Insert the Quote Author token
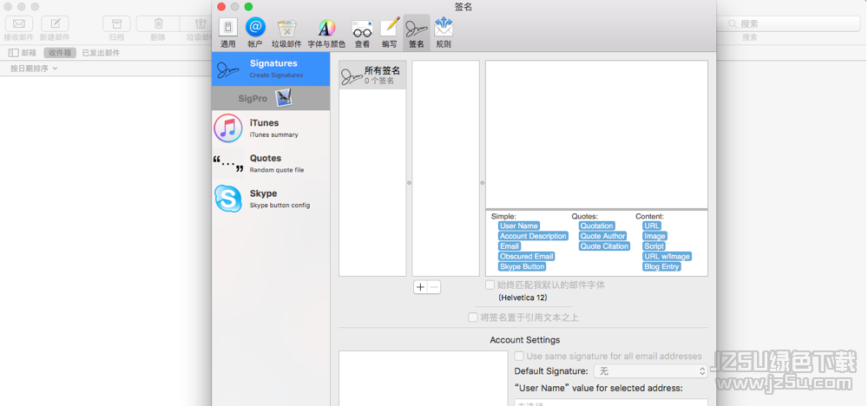Screen dimensions: 868x406 [603, 236]
